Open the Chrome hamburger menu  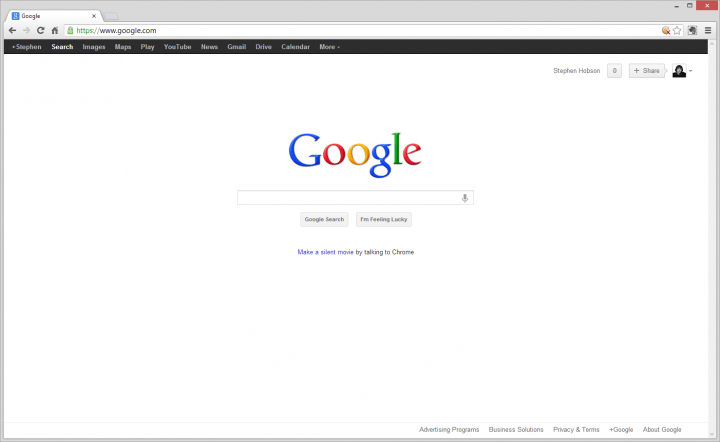point(708,30)
